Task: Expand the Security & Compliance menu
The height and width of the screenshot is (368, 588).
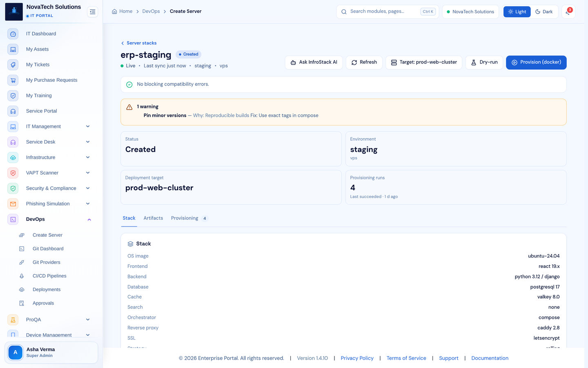Action: [88, 188]
